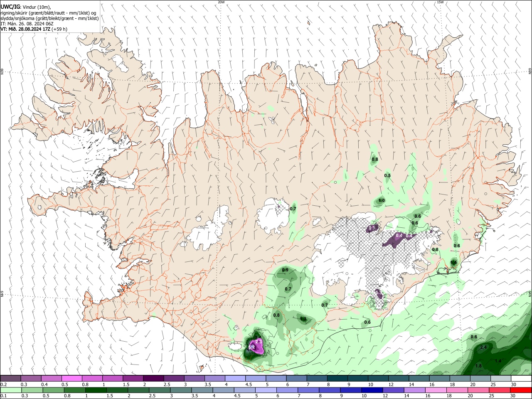Click the '(+59 h)' forecast offset text

(59, 29)
